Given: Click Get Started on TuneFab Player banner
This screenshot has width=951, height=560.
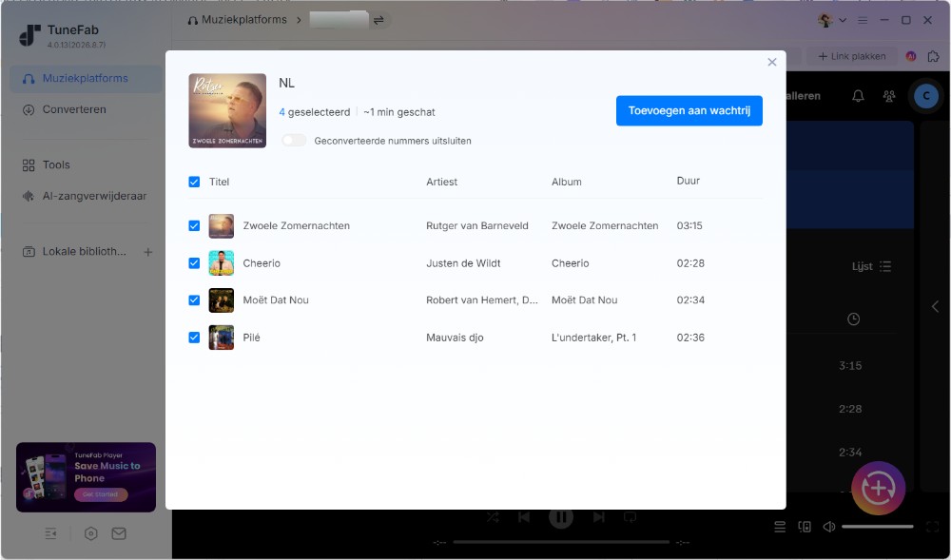Looking at the screenshot, I should tap(101, 494).
